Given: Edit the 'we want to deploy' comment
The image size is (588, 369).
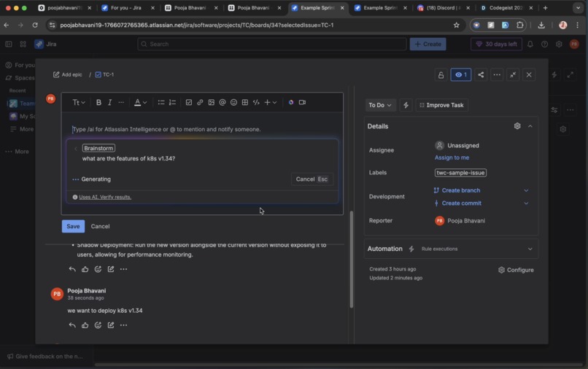Looking at the screenshot, I should click(x=111, y=325).
